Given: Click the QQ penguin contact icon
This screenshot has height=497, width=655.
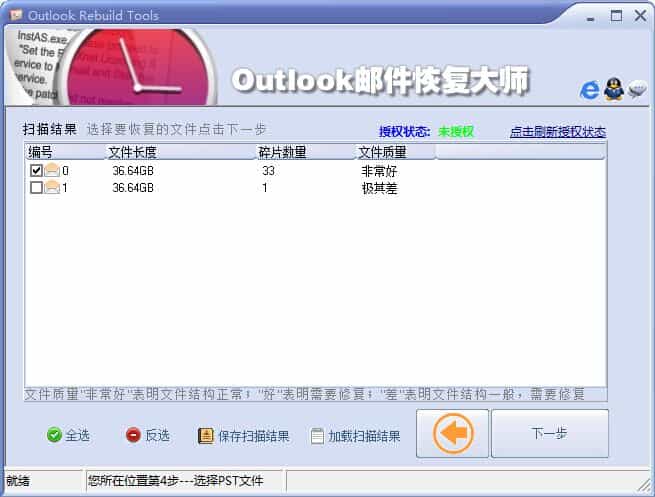Looking at the screenshot, I should point(614,89).
